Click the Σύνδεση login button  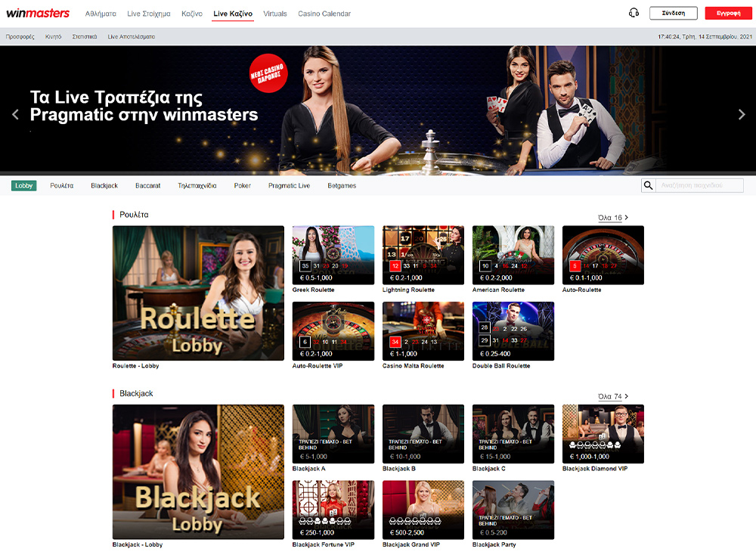(x=673, y=13)
